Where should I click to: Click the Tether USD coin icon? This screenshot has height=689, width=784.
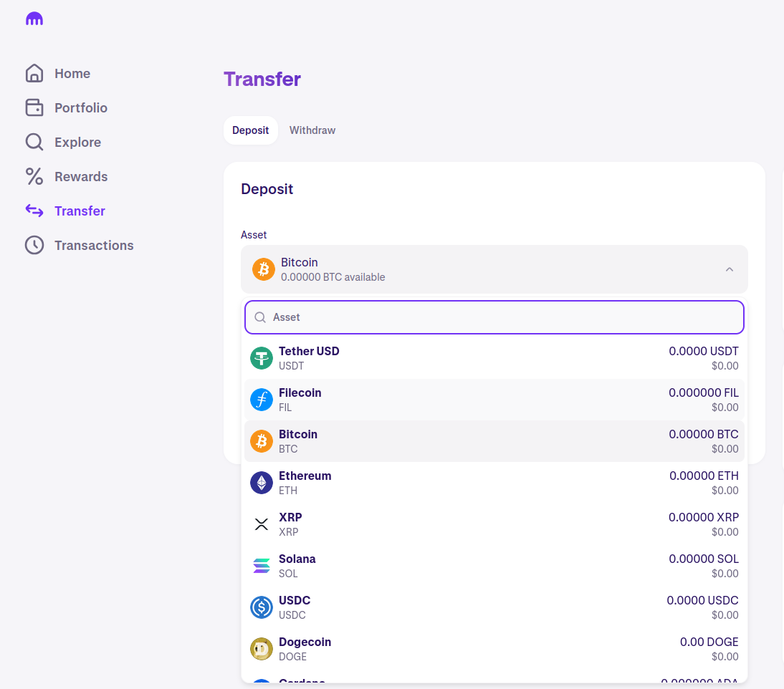click(x=262, y=358)
